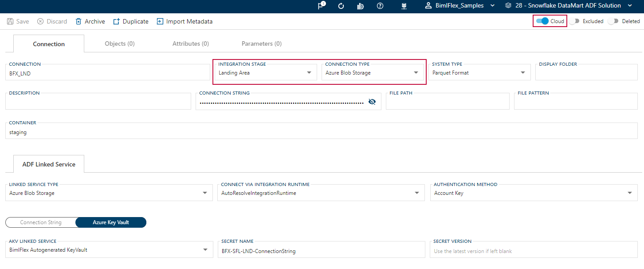Open the Parameters (0) tab
The height and width of the screenshot is (269, 644).
pyautogui.click(x=262, y=44)
